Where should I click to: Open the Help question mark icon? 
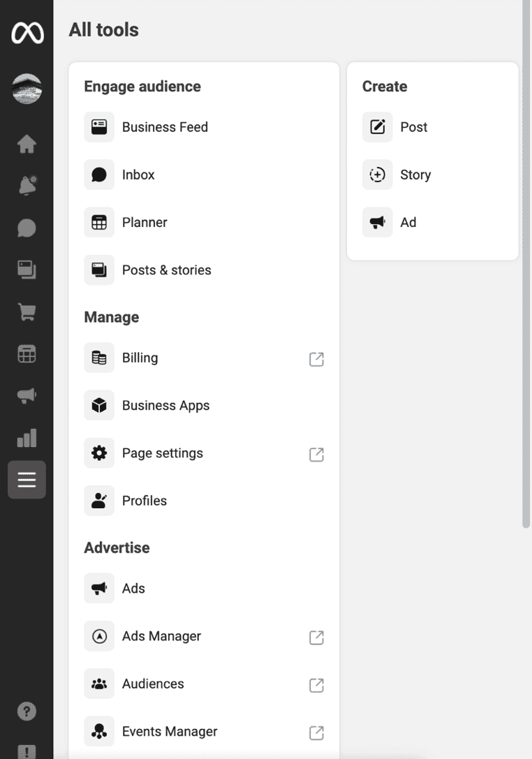coord(27,711)
